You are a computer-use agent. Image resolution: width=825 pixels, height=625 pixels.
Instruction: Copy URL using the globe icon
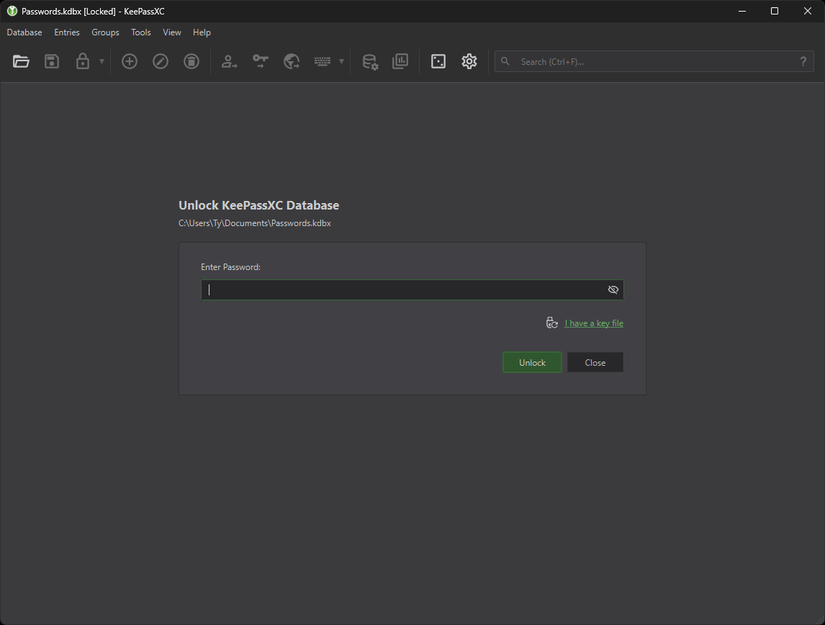pyautogui.click(x=291, y=61)
